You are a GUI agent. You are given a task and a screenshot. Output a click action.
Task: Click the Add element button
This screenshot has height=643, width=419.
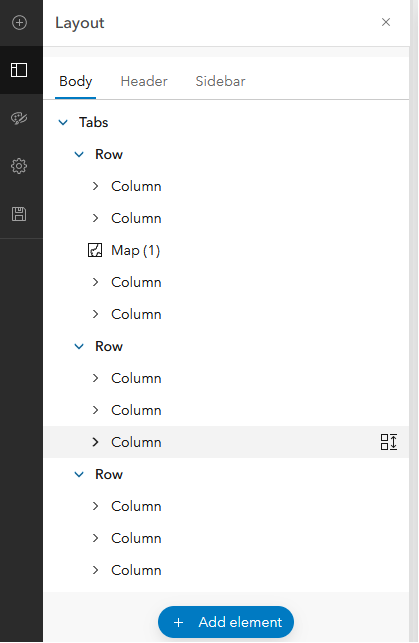click(226, 622)
